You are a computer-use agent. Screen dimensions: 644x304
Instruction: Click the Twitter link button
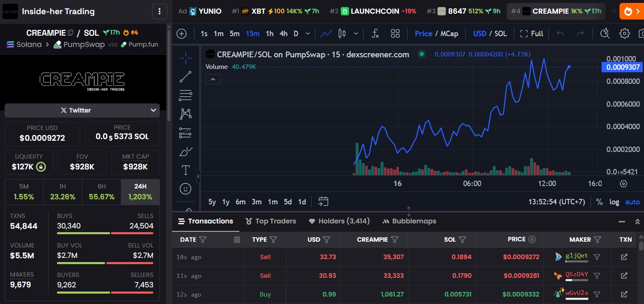(76, 110)
